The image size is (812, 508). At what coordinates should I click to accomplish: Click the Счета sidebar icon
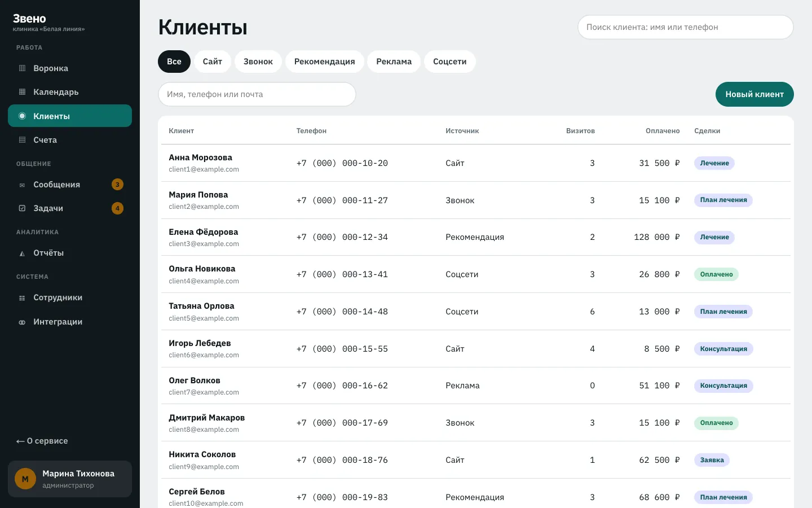click(x=23, y=140)
